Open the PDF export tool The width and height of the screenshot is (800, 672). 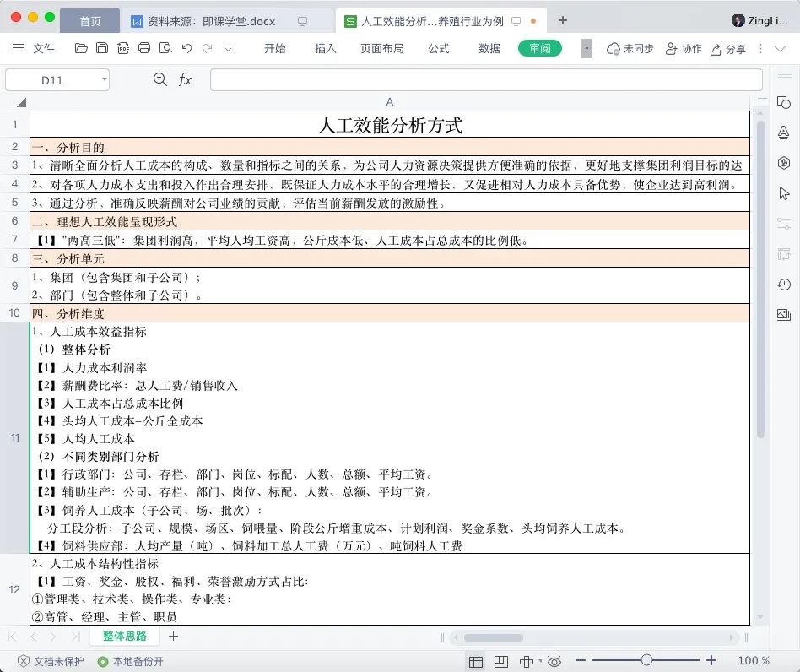coord(123,48)
